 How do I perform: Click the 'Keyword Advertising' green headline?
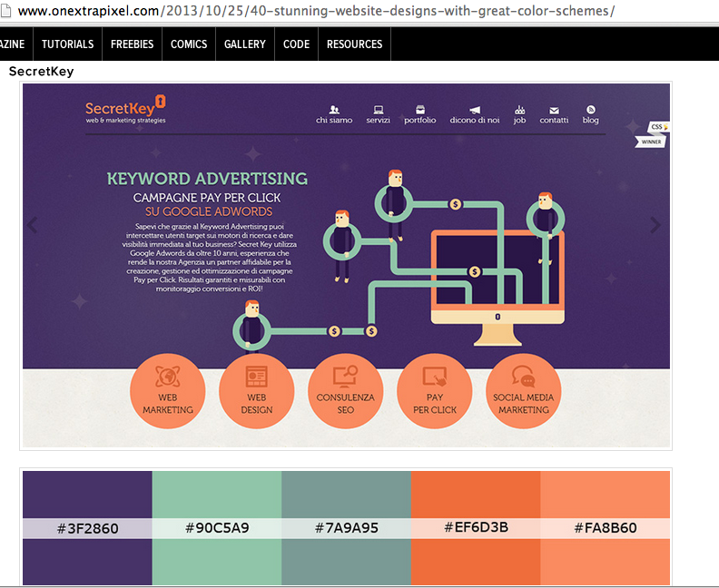click(x=207, y=179)
